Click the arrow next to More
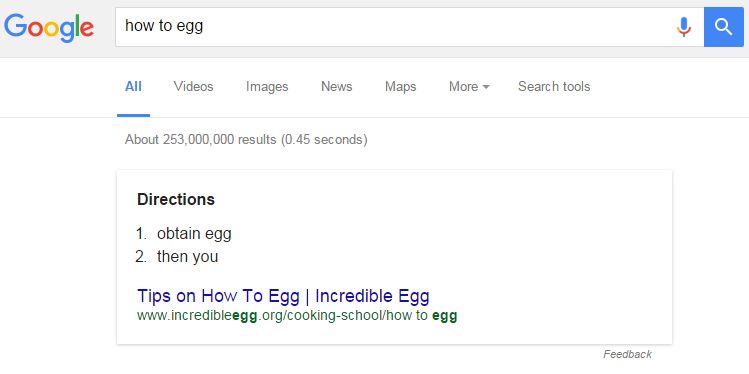Image resolution: width=749 pixels, height=374 pixels. [x=486, y=87]
